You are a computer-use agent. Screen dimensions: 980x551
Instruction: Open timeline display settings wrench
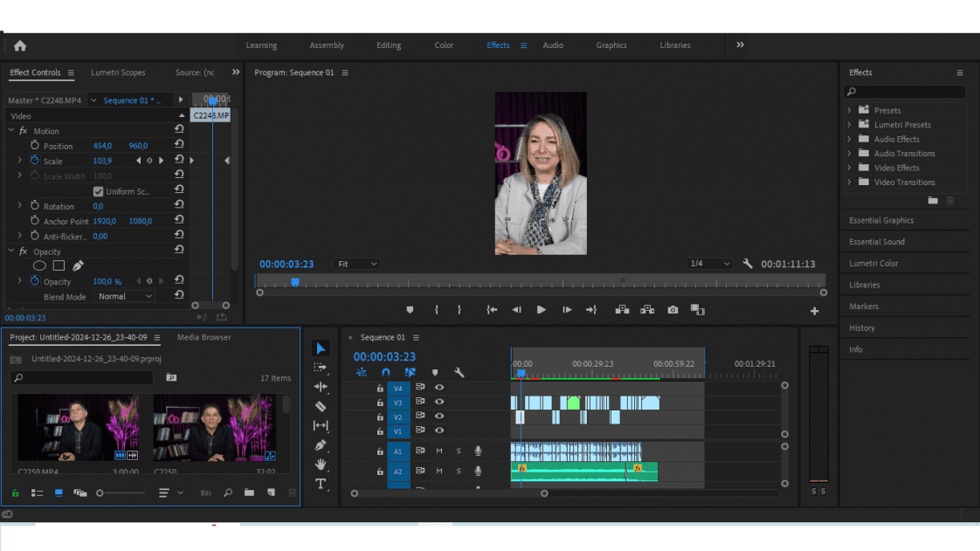tap(459, 373)
